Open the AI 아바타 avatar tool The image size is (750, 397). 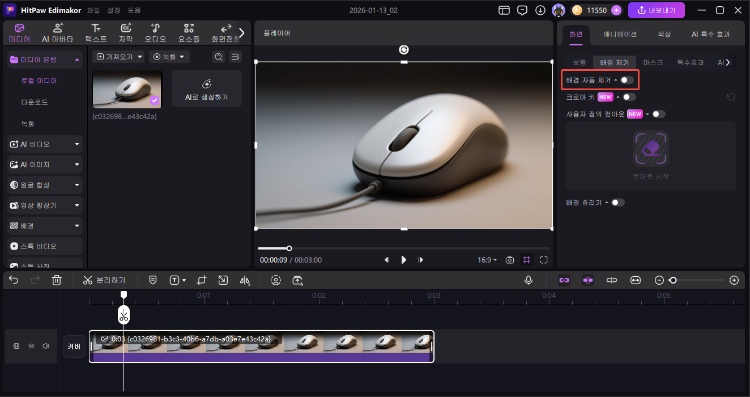click(x=57, y=33)
